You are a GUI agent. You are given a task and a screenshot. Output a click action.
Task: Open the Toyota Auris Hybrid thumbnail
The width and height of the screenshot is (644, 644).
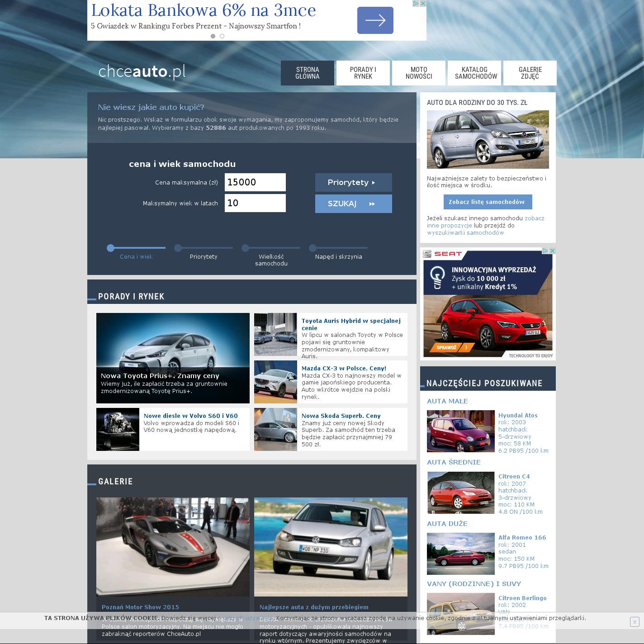pos(275,334)
